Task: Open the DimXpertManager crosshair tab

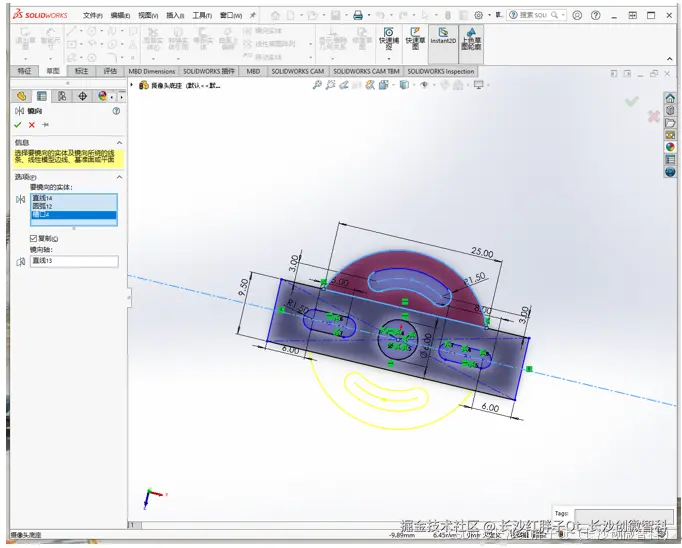Action: (x=82, y=96)
